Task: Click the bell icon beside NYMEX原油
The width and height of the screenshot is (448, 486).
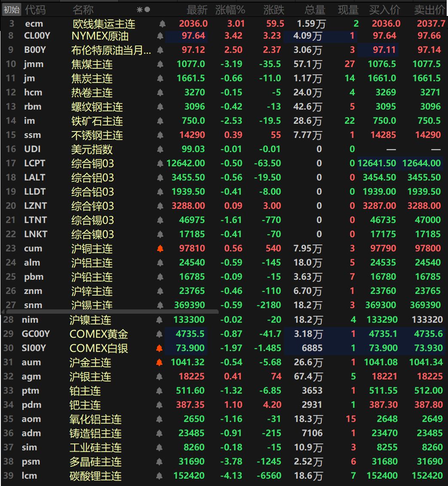Action: [160, 37]
